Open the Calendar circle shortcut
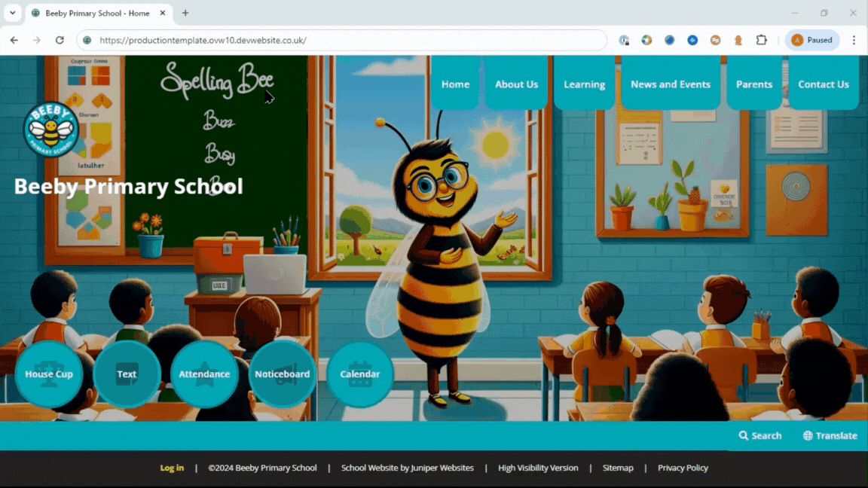The height and width of the screenshot is (488, 868). tap(359, 374)
